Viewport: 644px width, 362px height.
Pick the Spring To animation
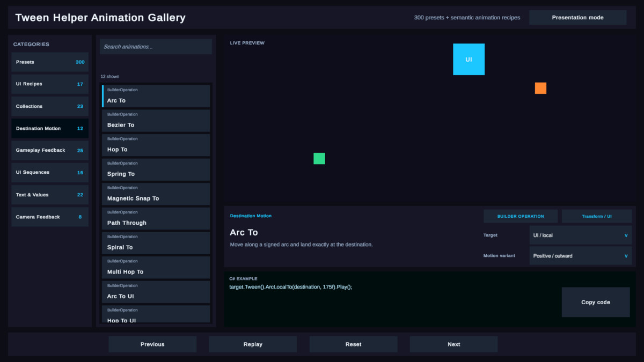(156, 169)
